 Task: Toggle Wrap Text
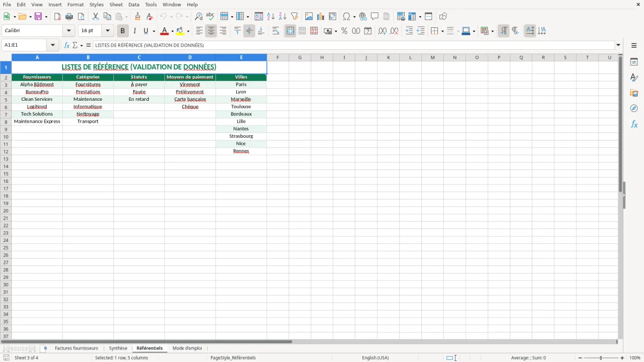click(276, 31)
